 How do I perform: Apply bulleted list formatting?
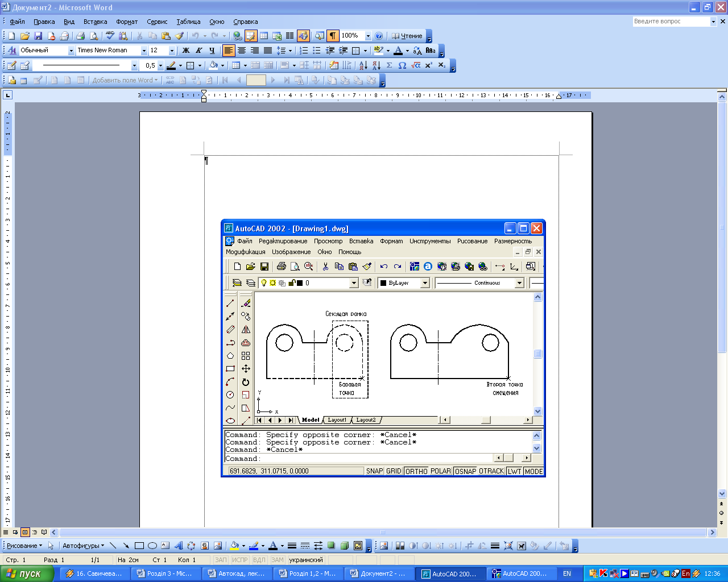(317, 51)
